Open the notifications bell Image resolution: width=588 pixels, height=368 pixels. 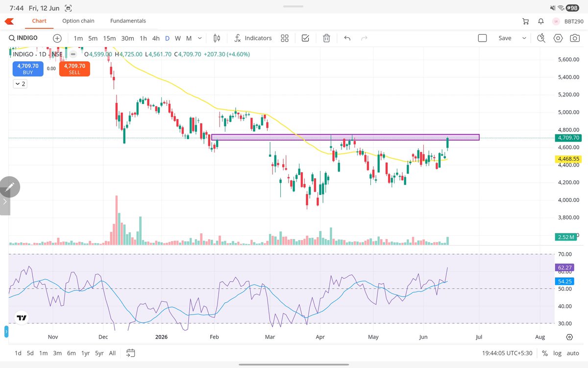tap(541, 21)
